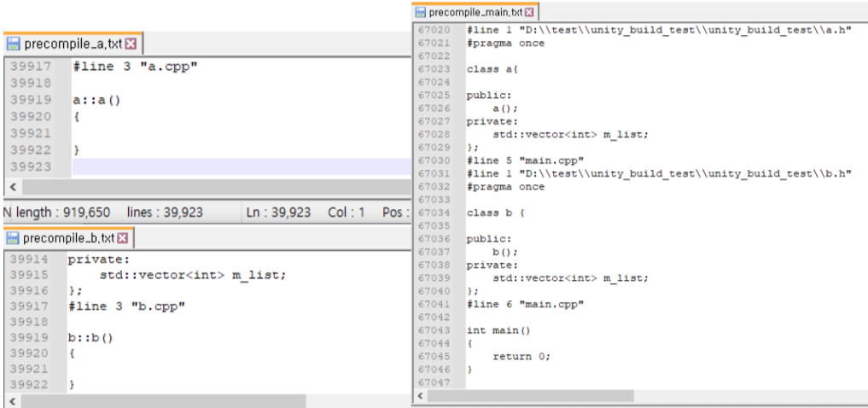Viewport: 868px width, 408px height.
Task: Click left scroll arrow in precompile_b pane
Action: click(x=12, y=401)
